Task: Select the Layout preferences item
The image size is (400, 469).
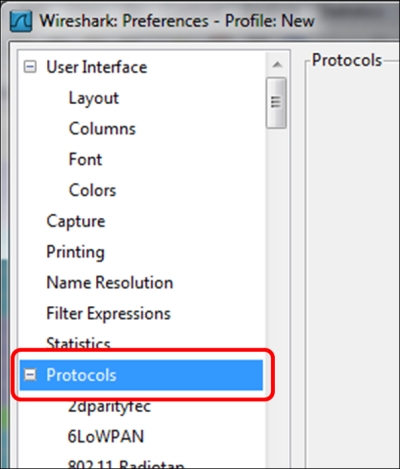Action: (x=94, y=98)
